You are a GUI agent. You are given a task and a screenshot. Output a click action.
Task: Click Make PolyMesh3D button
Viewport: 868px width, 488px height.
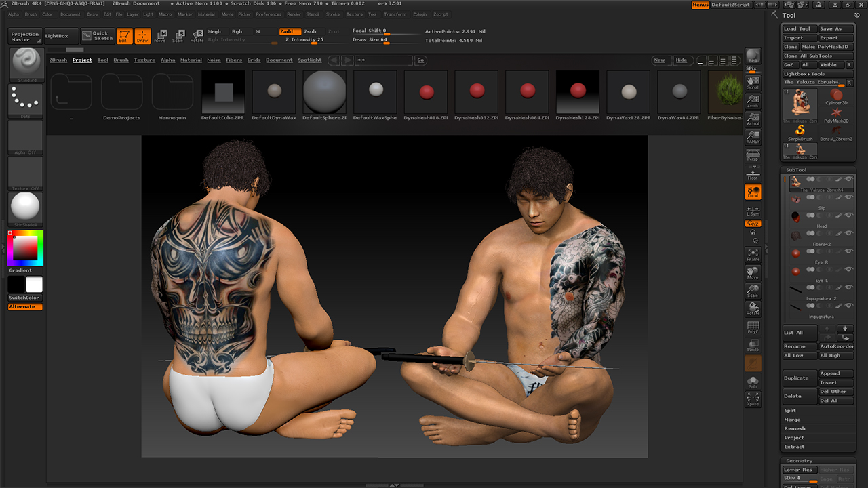point(827,47)
